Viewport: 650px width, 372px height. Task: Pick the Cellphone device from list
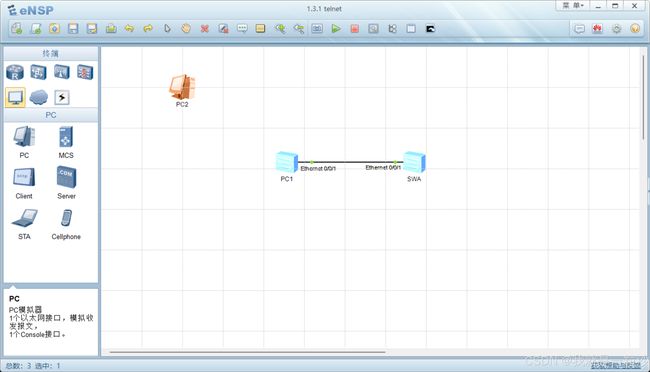[66, 224]
